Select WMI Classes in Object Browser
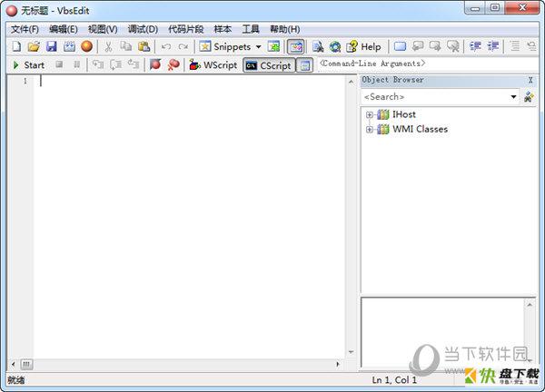This screenshot has width=545, height=392. [421, 129]
